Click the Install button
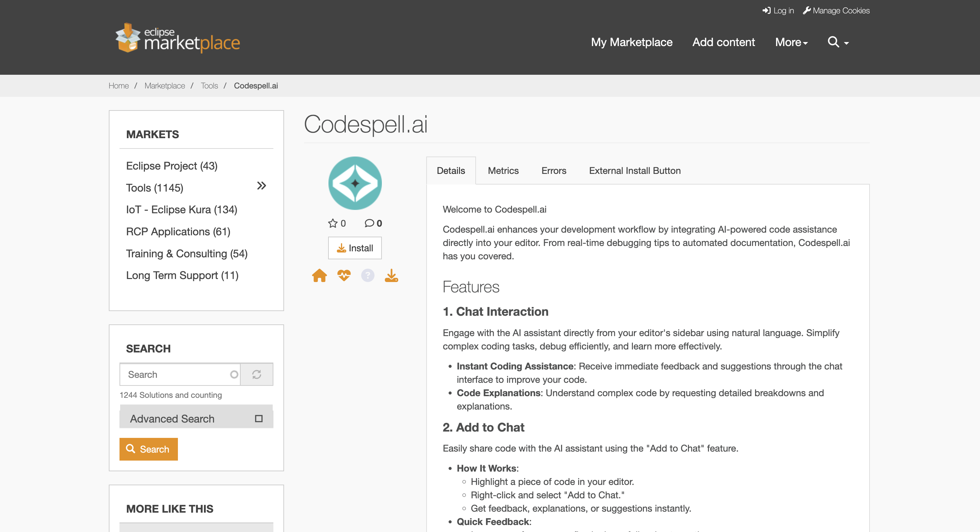This screenshot has height=532, width=980. 354,248
